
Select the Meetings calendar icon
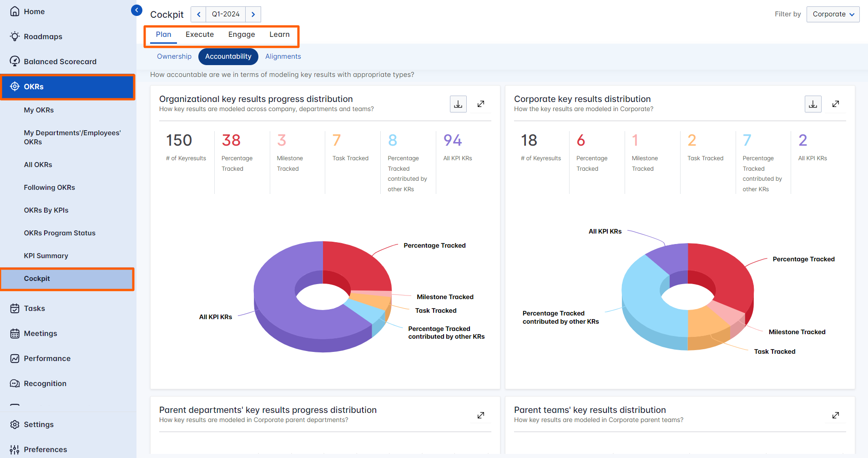coord(15,333)
